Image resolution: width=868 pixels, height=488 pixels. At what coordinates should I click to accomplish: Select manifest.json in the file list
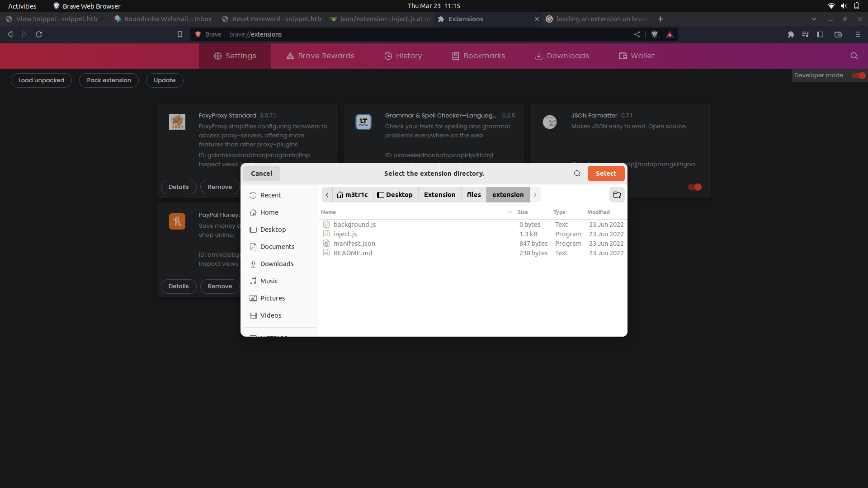click(354, 244)
